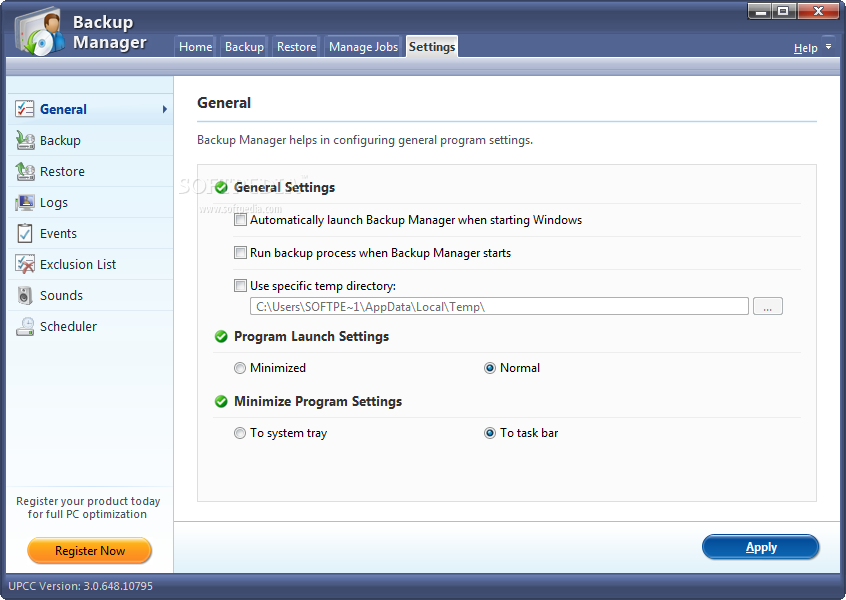Click the temp directory path field
Screen dimensions: 846x600
(499, 306)
